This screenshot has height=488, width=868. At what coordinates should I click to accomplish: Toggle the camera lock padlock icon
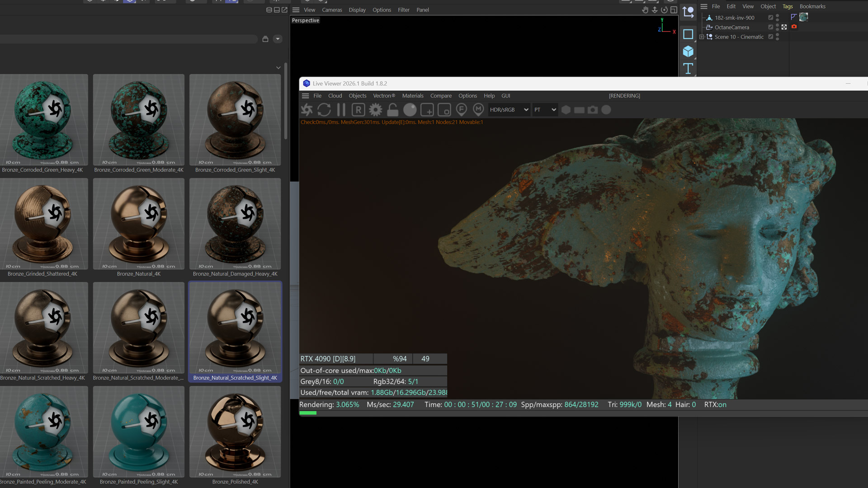(393, 110)
